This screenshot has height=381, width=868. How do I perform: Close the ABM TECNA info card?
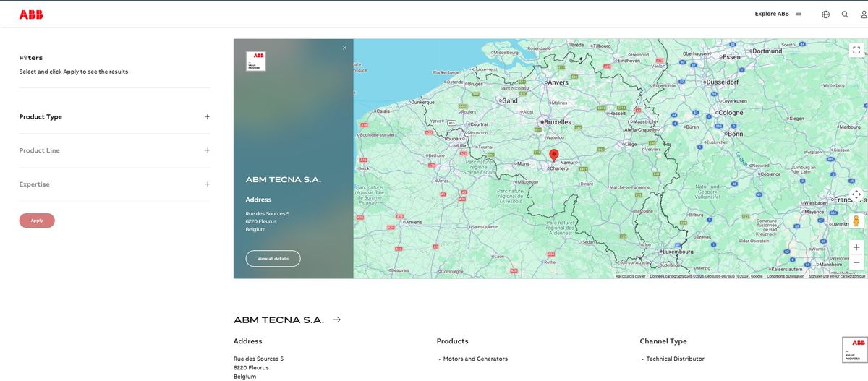point(344,48)
